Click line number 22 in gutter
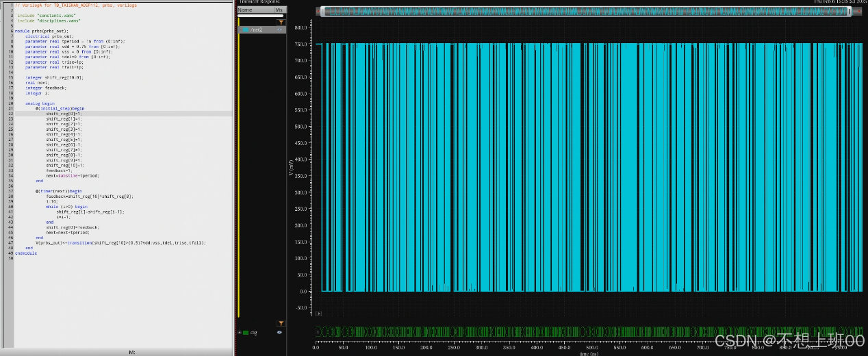 [12, 114]
